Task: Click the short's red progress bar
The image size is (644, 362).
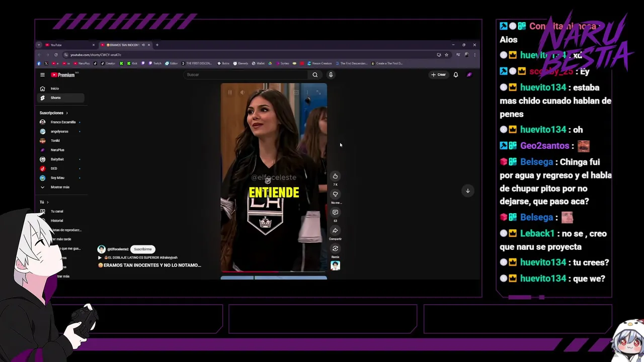Action: click(x=250, y=271)
